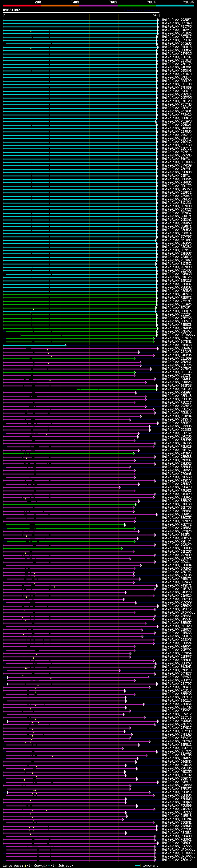
Task: Open hit UniRef100_B9DI09
Action: (x=177, y=389)
